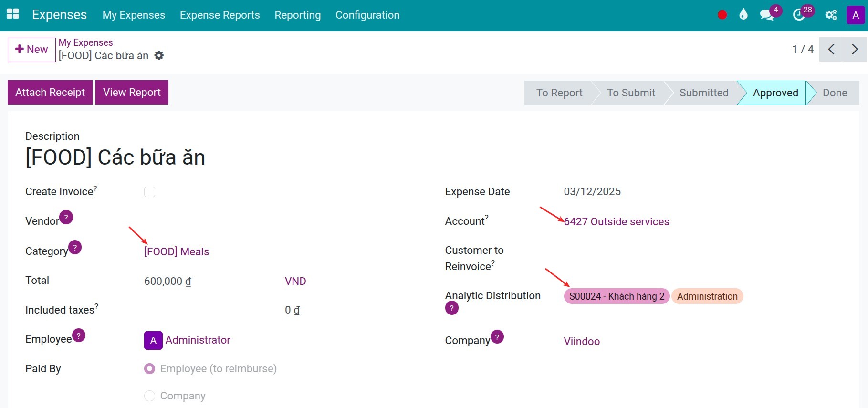Click the View Report button
This screenshot has height=408, width=868.
pyautogui.click(x=132, y=93)
